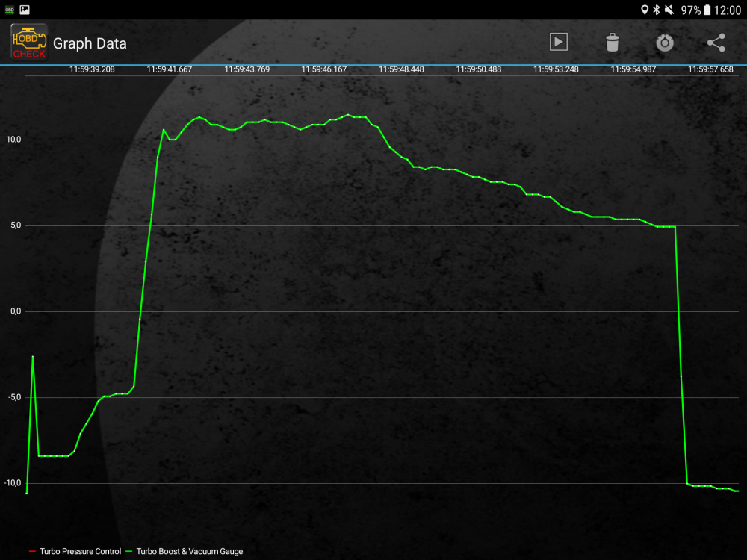747x560 pixels.
Task: Tap battery icon in status bar
Action: (x=707, y=10)
